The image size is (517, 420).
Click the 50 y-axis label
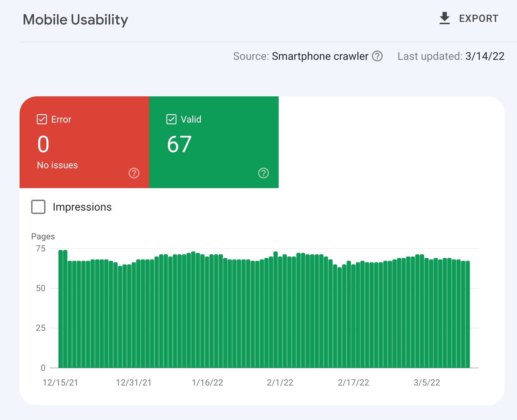coord(41,288)
